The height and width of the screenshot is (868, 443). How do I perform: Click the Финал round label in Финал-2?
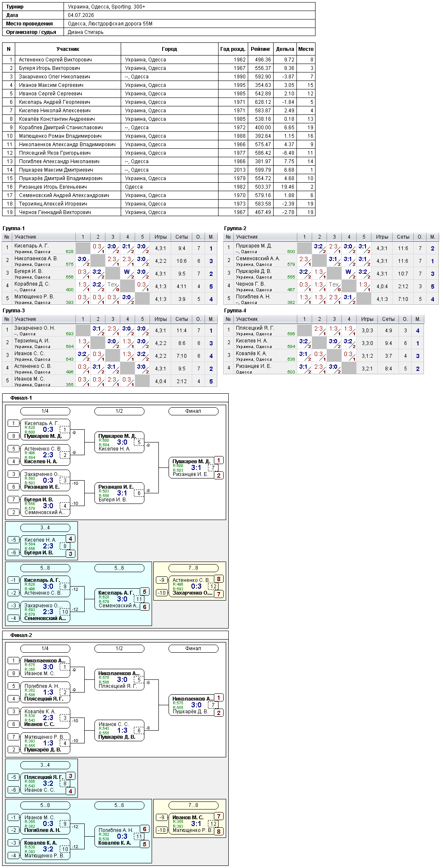click(x=193, y=648)
